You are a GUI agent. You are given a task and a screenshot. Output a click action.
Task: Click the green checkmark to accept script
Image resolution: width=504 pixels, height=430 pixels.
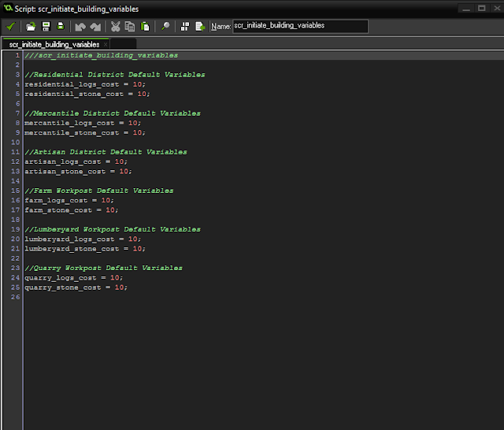tap(11, 26)
